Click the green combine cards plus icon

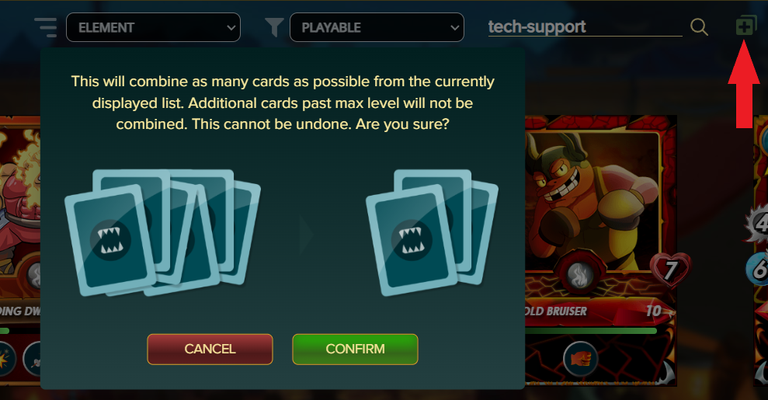746,25
